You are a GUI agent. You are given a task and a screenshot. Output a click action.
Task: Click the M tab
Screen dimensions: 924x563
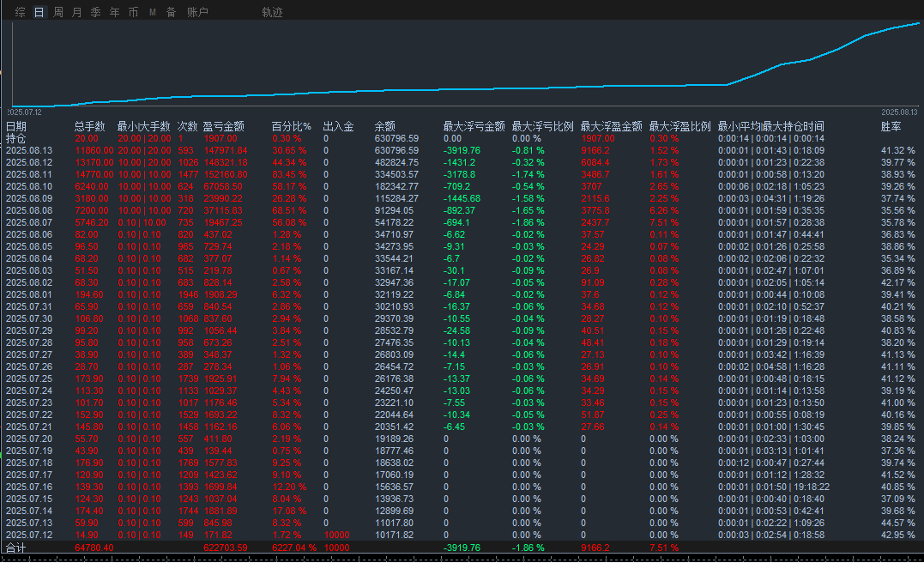[153, 12]
